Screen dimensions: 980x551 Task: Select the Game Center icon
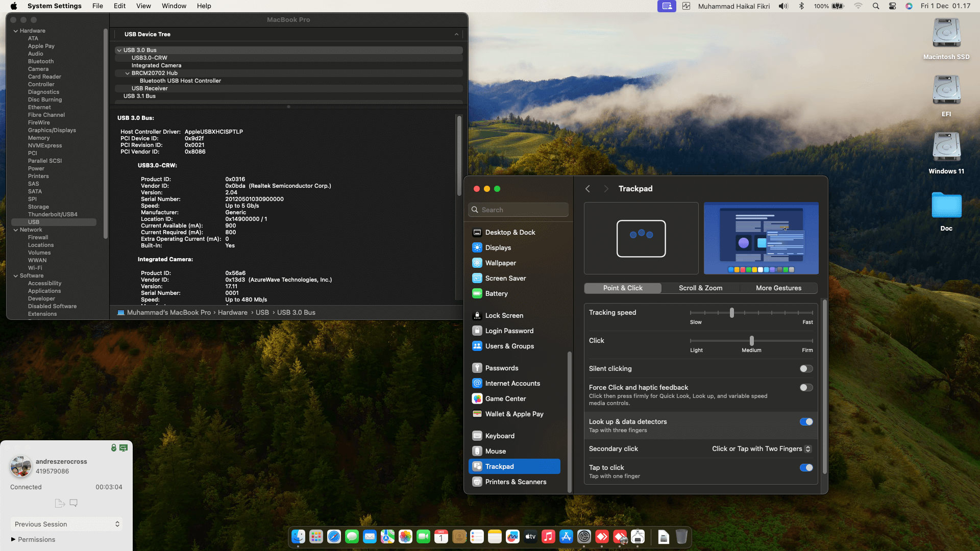point(477,398)
